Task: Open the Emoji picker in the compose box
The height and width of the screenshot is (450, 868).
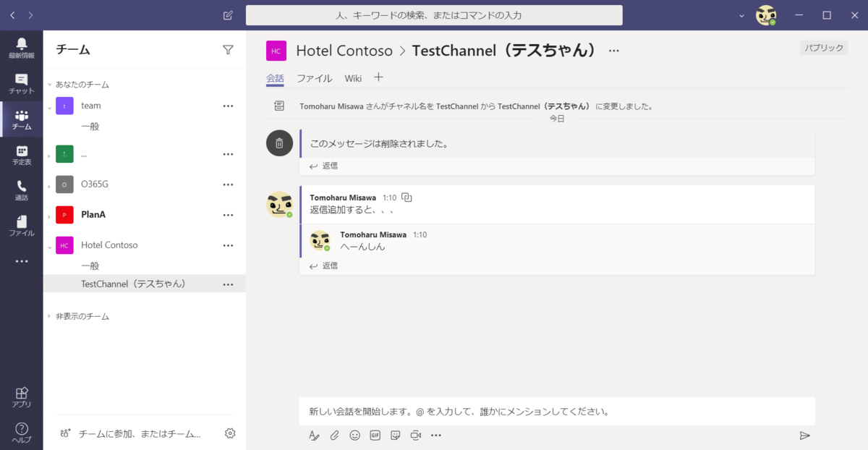Action: coord(354,435)
